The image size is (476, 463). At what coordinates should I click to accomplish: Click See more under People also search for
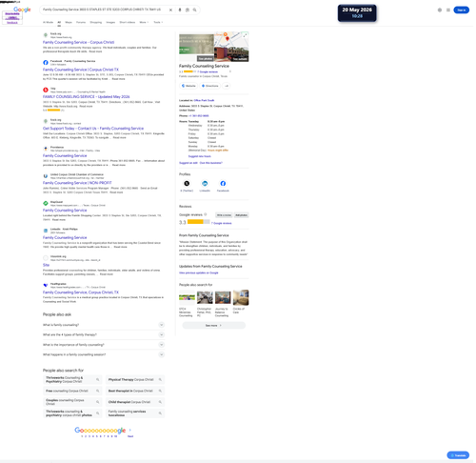[213, 326]
